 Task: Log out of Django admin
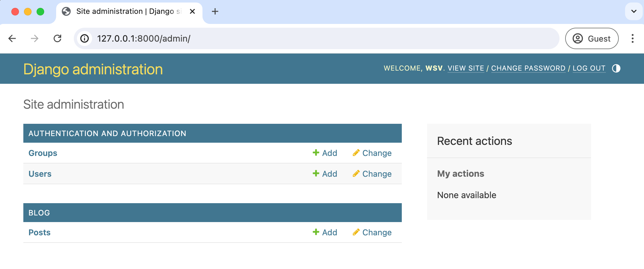[589, 68]
